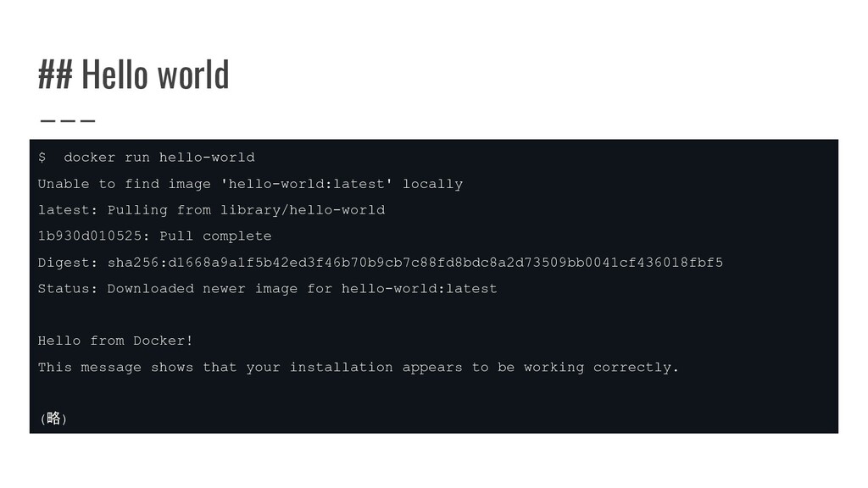The image size is (868, 488).
Task: Click the dollar sign shell prompt
Action: coord(42,157)
